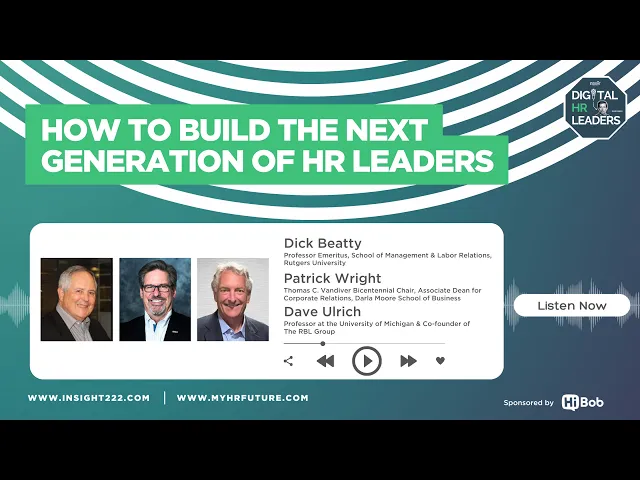
Task: Open the www.myhrfuture.com link
Action: coord(242,398)
